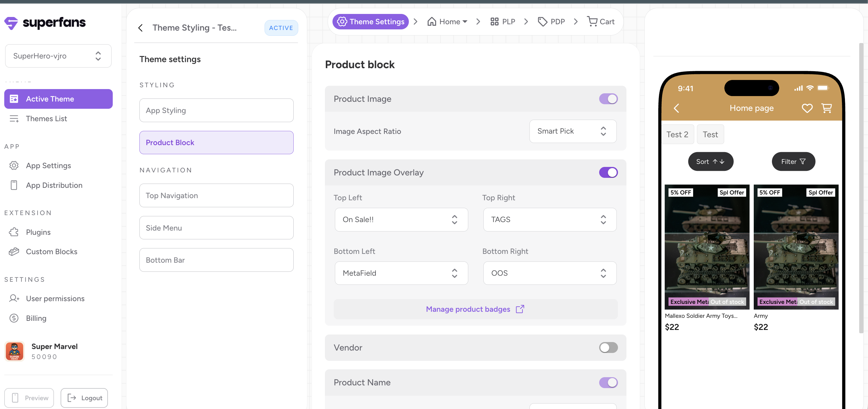This screenshot has width=868, height=409.
Task: Open the Image Aspect Ratio dropdown
Action: pos(573,131)
